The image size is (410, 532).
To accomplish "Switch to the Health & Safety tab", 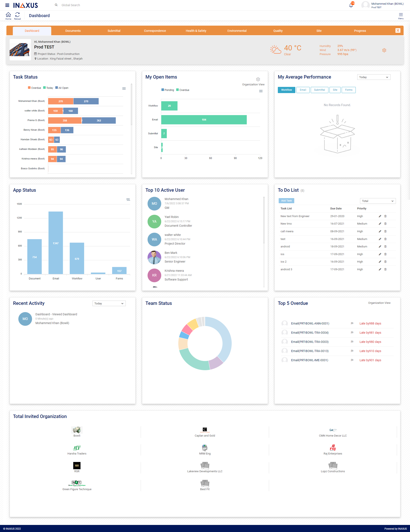I will [x=196, y=31].
